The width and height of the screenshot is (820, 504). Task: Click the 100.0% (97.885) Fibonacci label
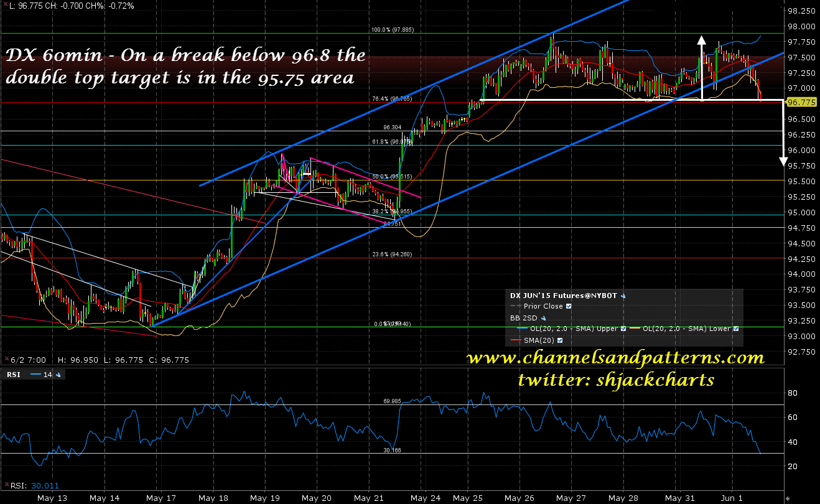392,30
